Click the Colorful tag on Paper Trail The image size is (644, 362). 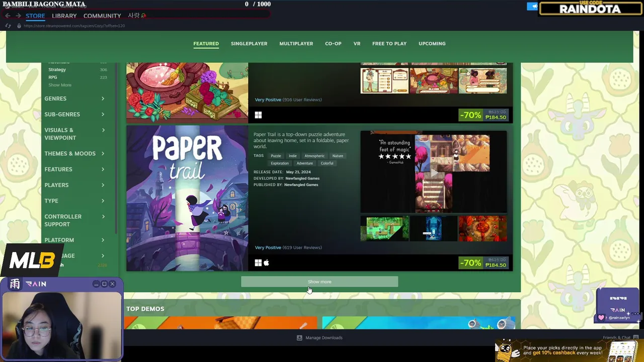(x=327, y=163)
